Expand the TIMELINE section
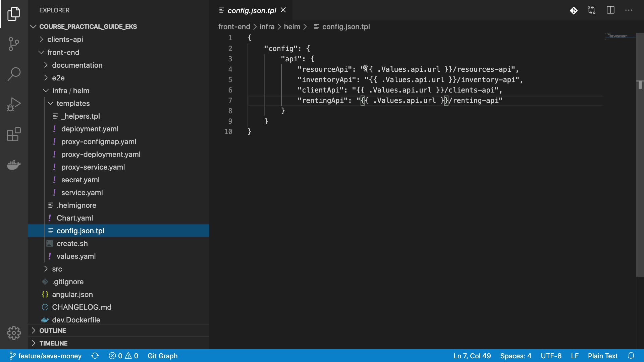 click(x=53, y=343)
